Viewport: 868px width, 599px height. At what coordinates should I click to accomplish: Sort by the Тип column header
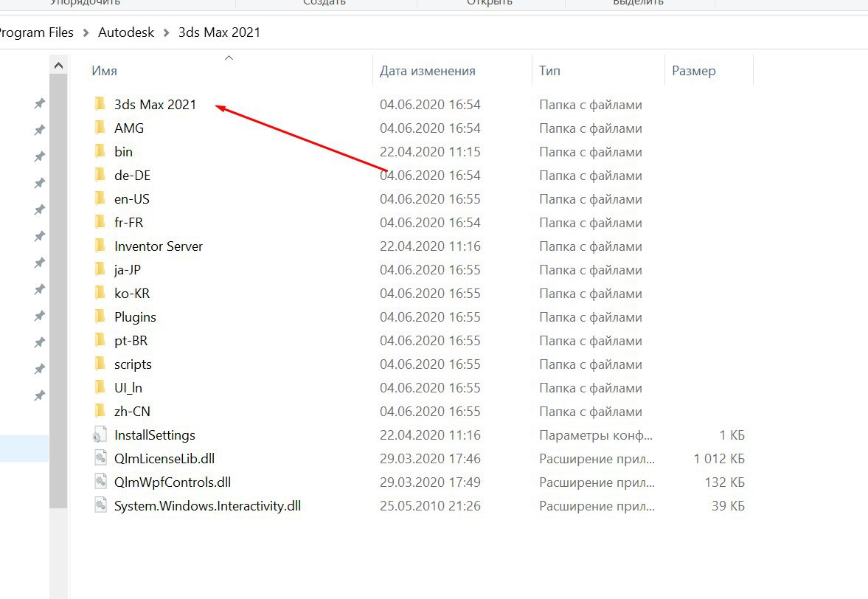[549, 71]
